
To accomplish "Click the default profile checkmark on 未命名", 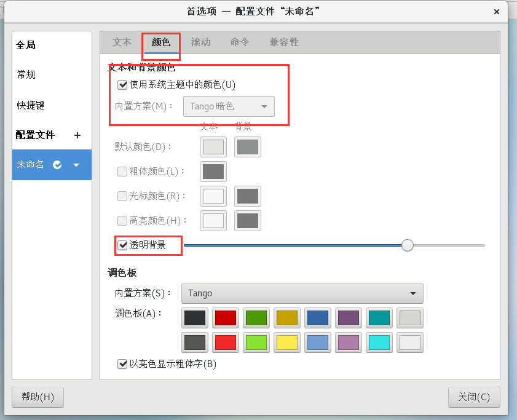I will pos(57,165).
